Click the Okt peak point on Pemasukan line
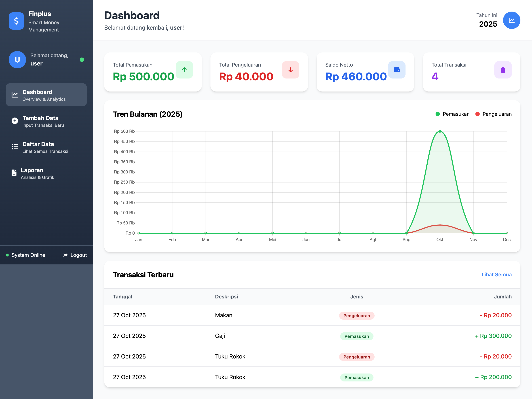Screen dimensions: 532x399 pyautogui.click(x=440, y=131)
